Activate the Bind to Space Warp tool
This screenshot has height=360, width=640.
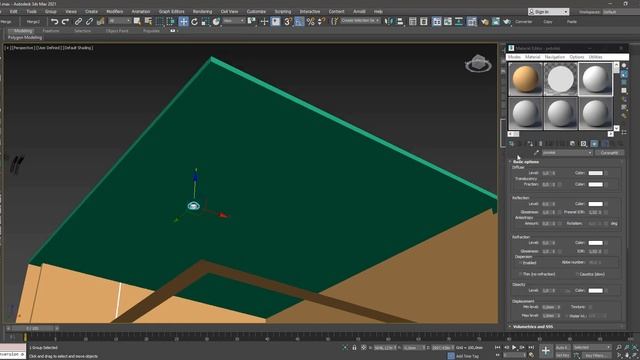coord(100,22)
